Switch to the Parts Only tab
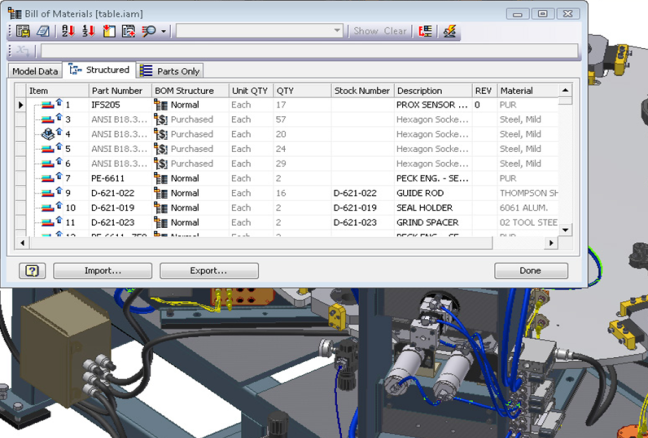This screenshot has height=438, width=648. 170,71
